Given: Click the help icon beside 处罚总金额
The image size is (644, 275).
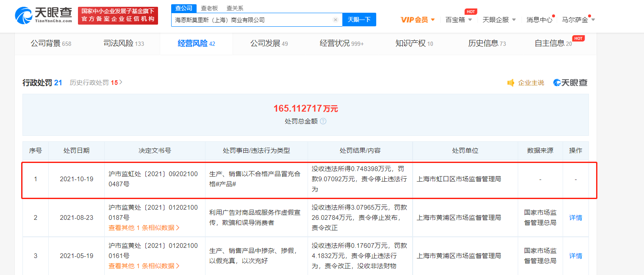Looking at the screenshot, I should pos(323,121).
